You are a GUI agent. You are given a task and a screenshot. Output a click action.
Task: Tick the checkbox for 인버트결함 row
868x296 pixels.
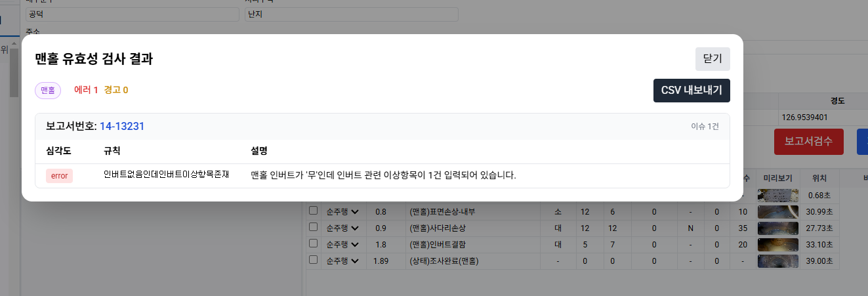click(314, 244)
